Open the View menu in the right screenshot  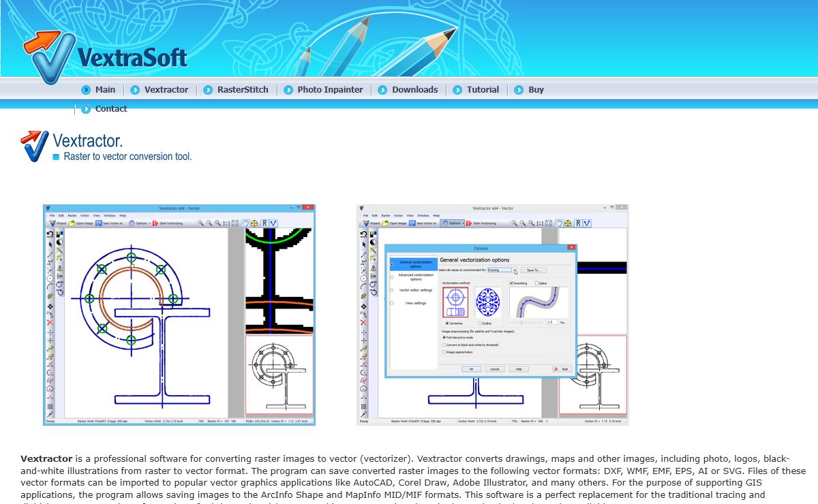click(410, 215)
